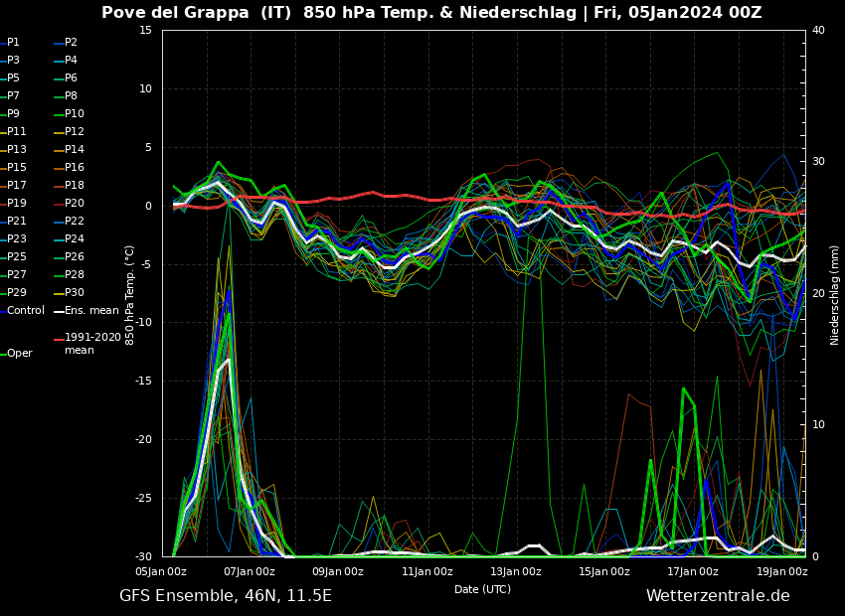Image resolution: width=845 pixels, height=616 pixels.
Task: Click legend entry "P8"
Action: click(x=66, y=95)
